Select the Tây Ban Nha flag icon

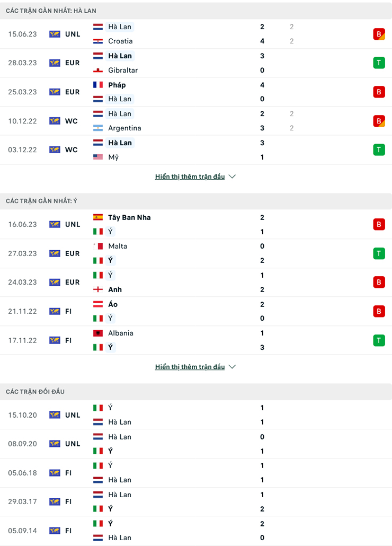[99, 217]
